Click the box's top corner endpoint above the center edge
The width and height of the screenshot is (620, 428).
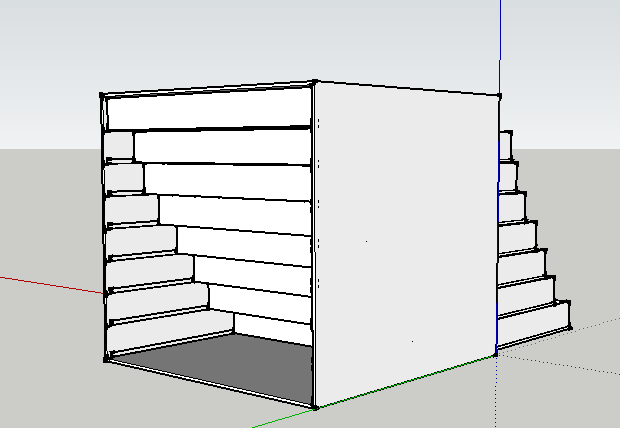(315, 82)
